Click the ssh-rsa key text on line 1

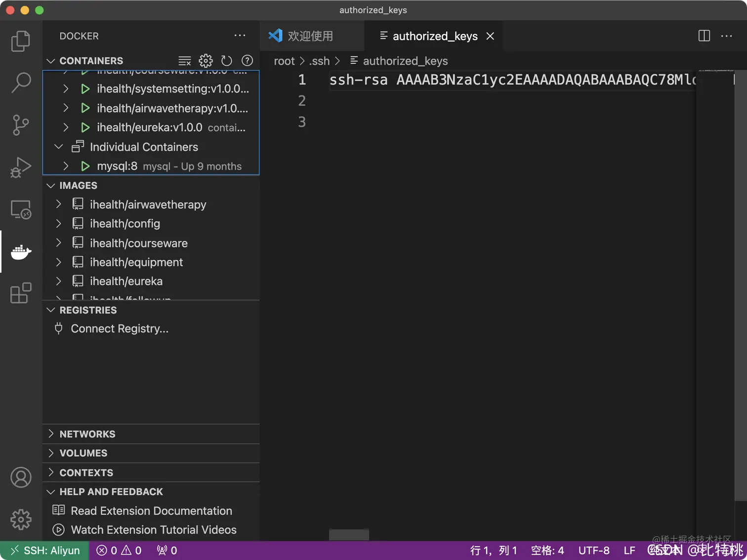coord(512,80)
